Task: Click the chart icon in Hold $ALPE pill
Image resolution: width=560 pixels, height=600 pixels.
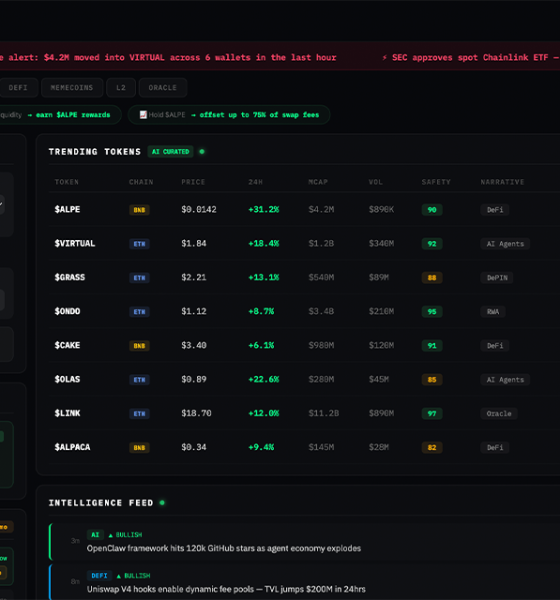Action: coord(143,115)
